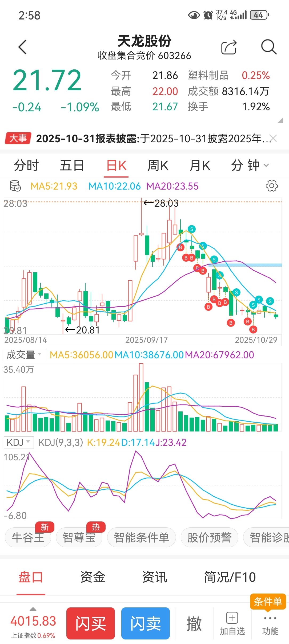Tap the blue 闪卖 button
Screen dimensions: 289x644
(146, 623)
